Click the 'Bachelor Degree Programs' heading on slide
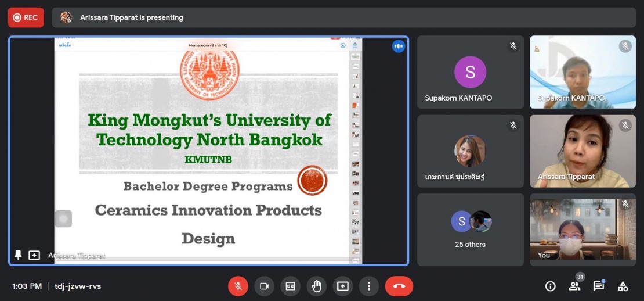 tap(208, 187)
